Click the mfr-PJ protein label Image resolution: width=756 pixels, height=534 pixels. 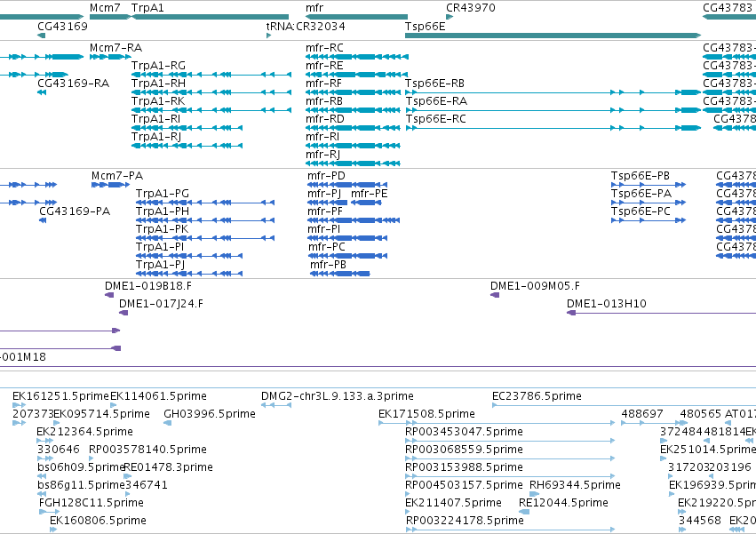coord(324,194)
